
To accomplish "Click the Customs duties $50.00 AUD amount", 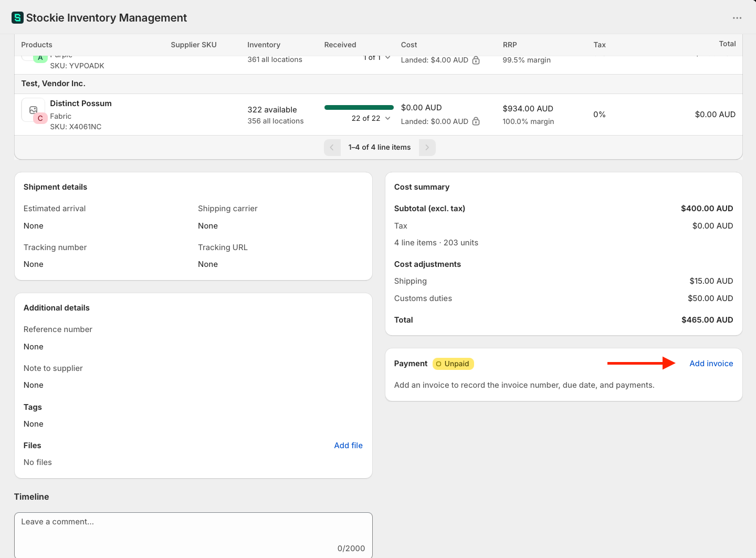I will point(710,298).
